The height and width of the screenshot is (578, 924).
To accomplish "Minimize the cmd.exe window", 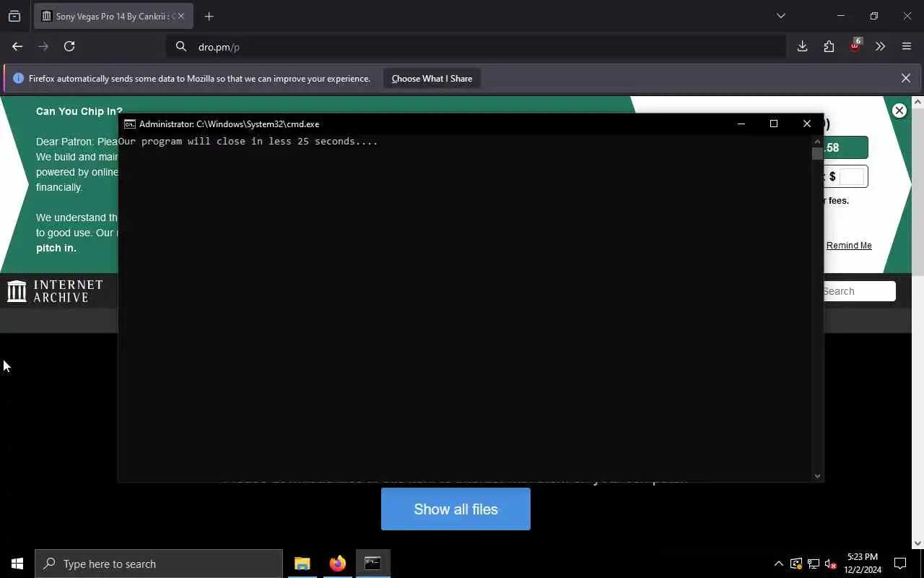I will point(741,124).
